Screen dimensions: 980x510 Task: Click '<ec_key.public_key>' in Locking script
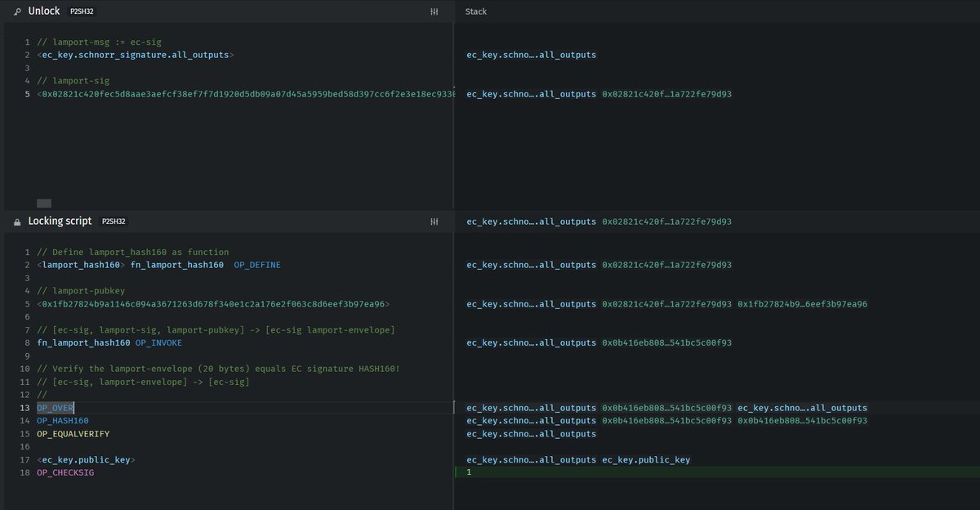[x=86, y=459]
